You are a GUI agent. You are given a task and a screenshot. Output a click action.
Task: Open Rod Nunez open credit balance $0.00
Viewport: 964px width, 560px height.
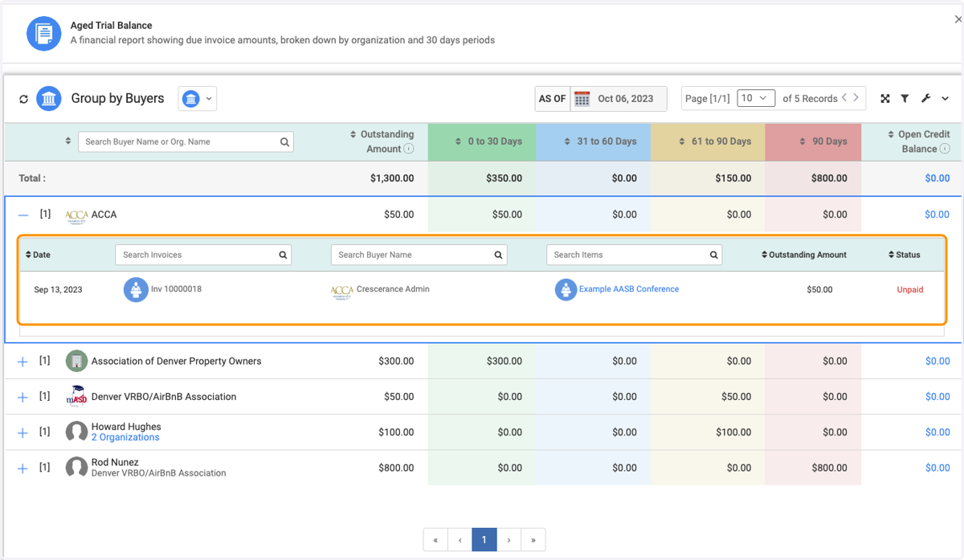(x=937, y=468)
